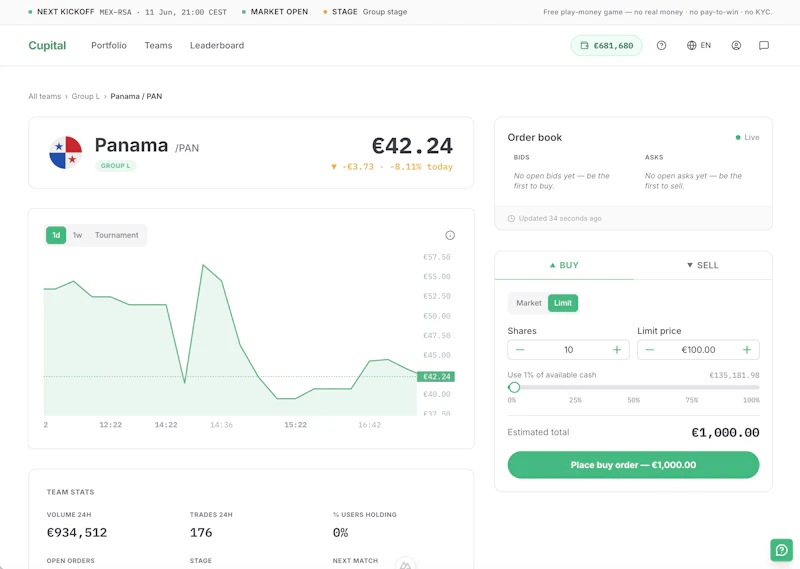The width and height of the screenshot is (800, 569).
Task: Click the Panama / PAN breadcrumb
Action: (x=136, y=96)
